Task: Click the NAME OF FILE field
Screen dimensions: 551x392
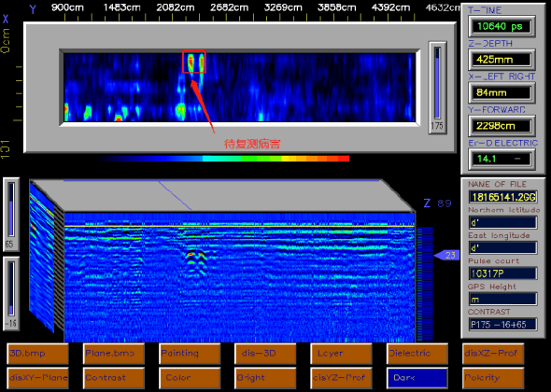Action: [502, 197]
